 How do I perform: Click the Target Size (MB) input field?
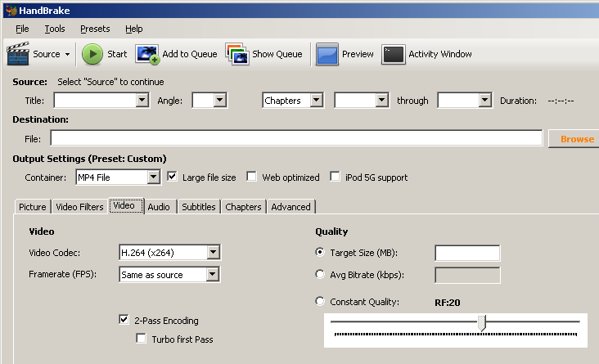(x=467, y=253)
